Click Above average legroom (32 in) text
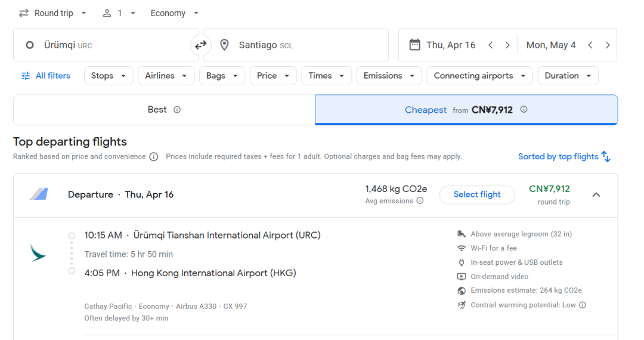 pyautogui.click(x=521, y=234)
